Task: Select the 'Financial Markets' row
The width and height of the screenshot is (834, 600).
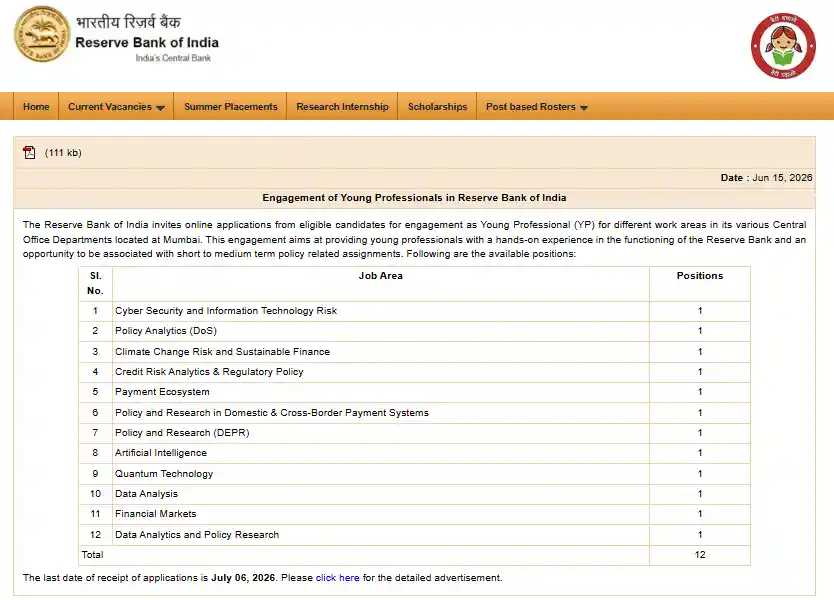Action: [x=414, y=514]
